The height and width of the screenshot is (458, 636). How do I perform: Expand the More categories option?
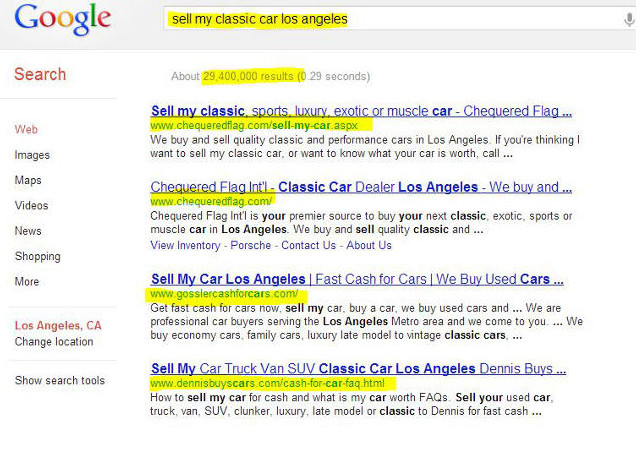coord(27,282)
